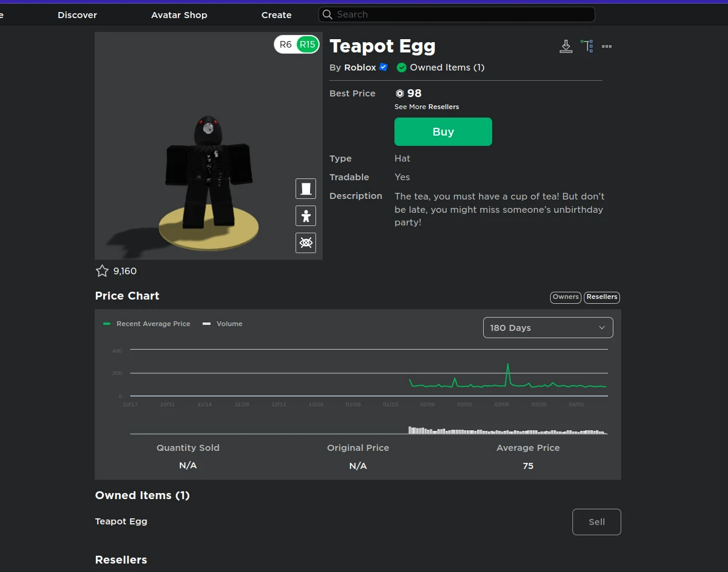
Task: Go to the Discover page
Action: (x=77, y=15)
